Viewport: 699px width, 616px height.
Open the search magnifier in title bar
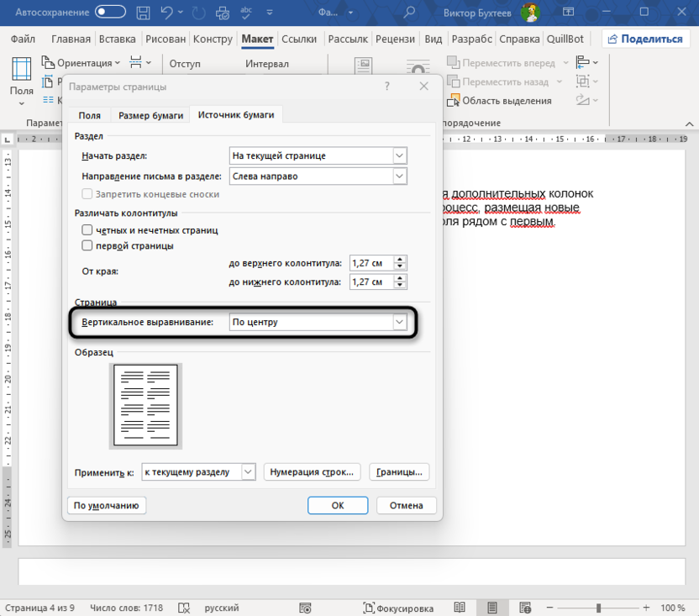coord(409,13)
